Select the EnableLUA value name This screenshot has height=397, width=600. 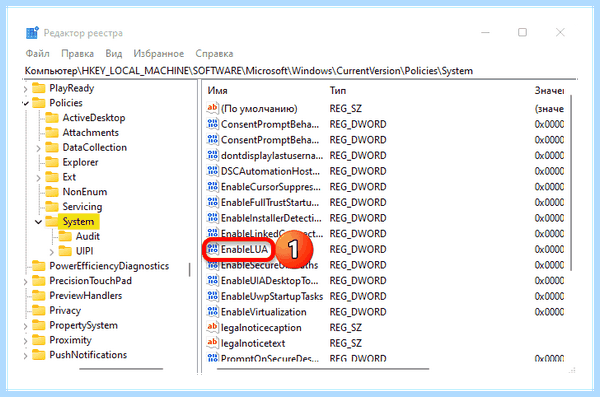pyautogui.click(x=244, y=250)
